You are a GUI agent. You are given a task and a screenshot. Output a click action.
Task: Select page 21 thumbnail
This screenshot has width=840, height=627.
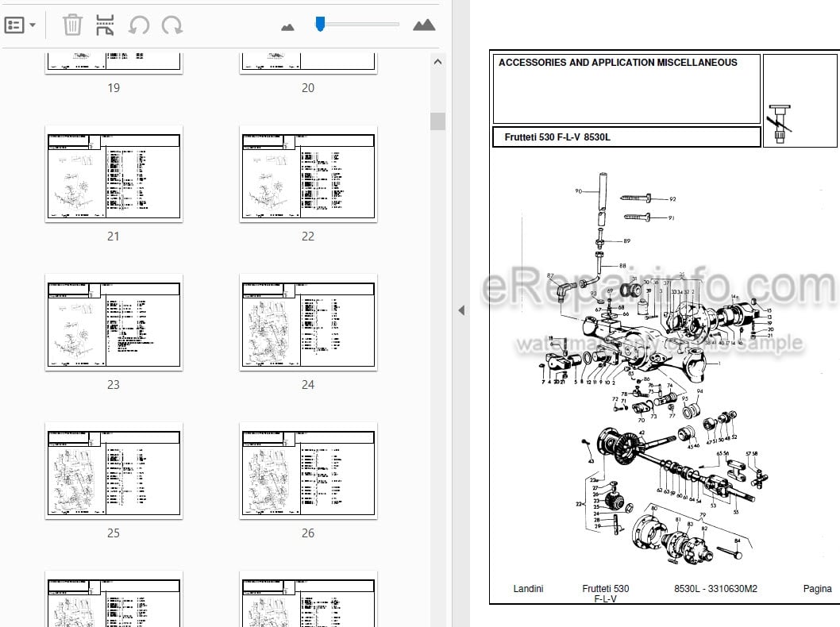[114, 174]
